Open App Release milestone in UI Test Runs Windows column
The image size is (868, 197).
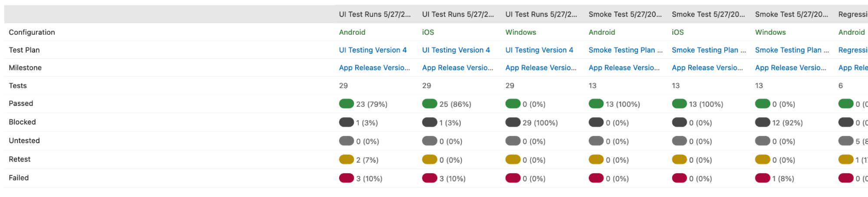pos(541,68)
